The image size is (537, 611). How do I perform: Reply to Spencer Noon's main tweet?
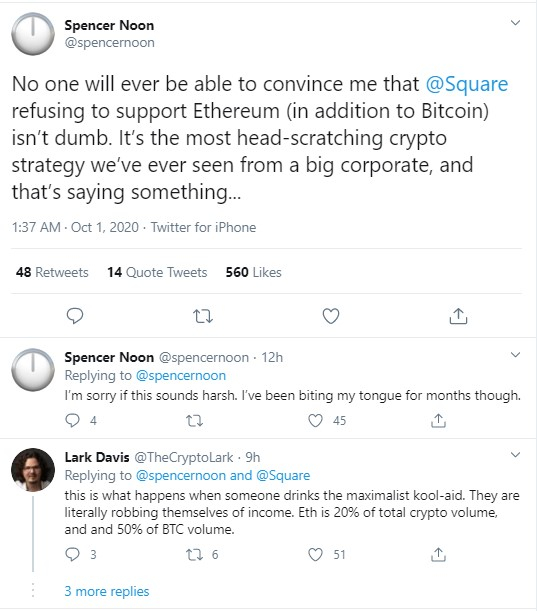coord(75,316)
